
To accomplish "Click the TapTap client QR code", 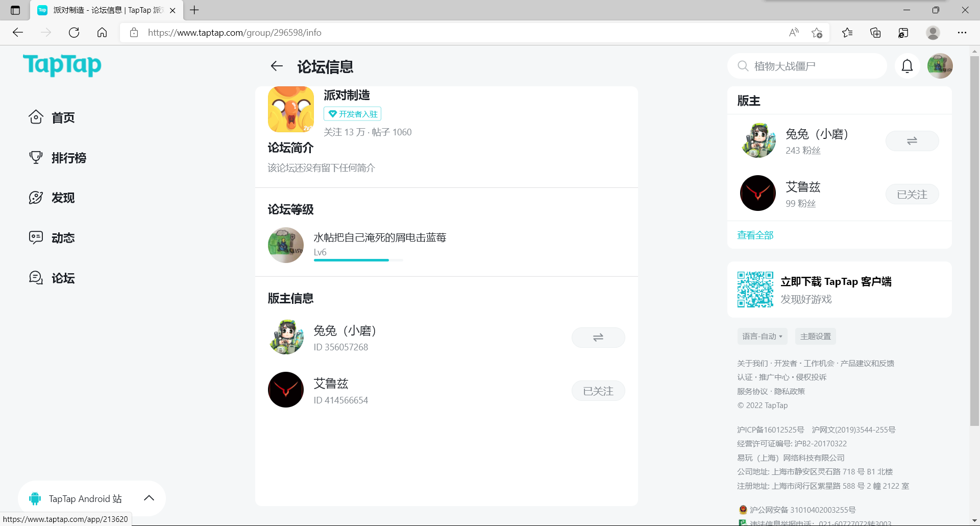I will coord(755,290).
